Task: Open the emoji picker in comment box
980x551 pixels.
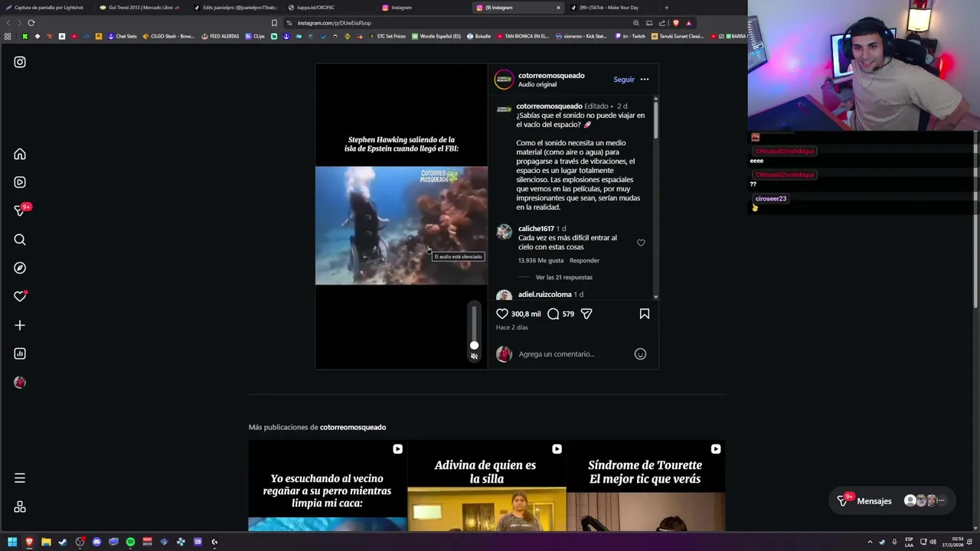Action: click(640, 354)
